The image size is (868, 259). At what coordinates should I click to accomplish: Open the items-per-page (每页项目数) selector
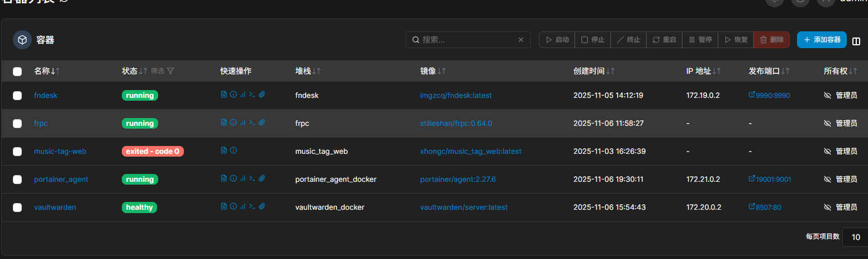point(855,237)
